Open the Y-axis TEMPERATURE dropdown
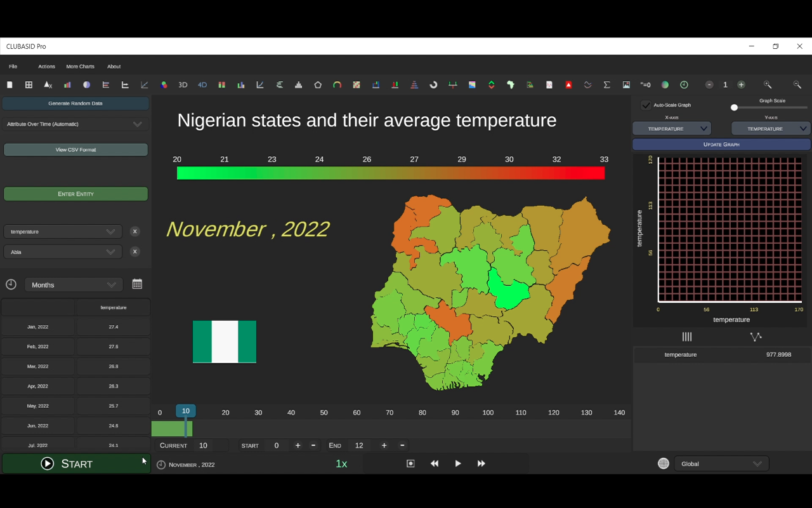Image resolution: width=812 pixels, height=508 pixels. (x=771, y=128)
